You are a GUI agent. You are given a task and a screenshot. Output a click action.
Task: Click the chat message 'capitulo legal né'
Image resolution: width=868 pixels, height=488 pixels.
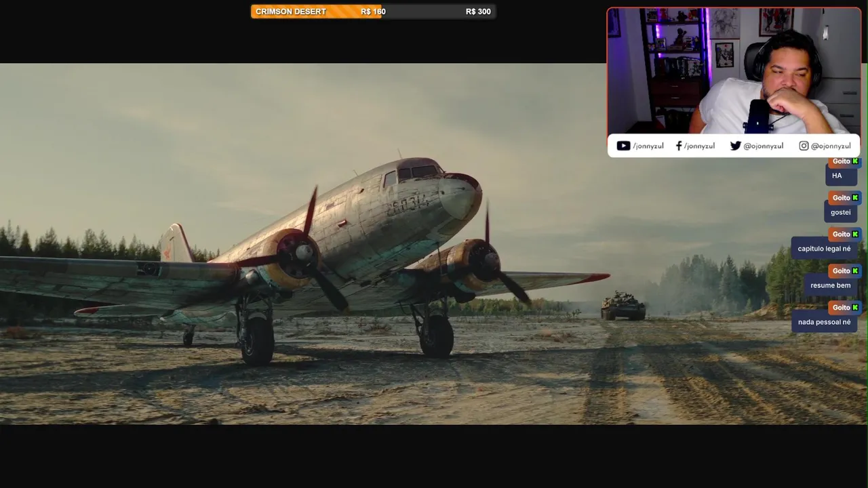tap(824, 249)
